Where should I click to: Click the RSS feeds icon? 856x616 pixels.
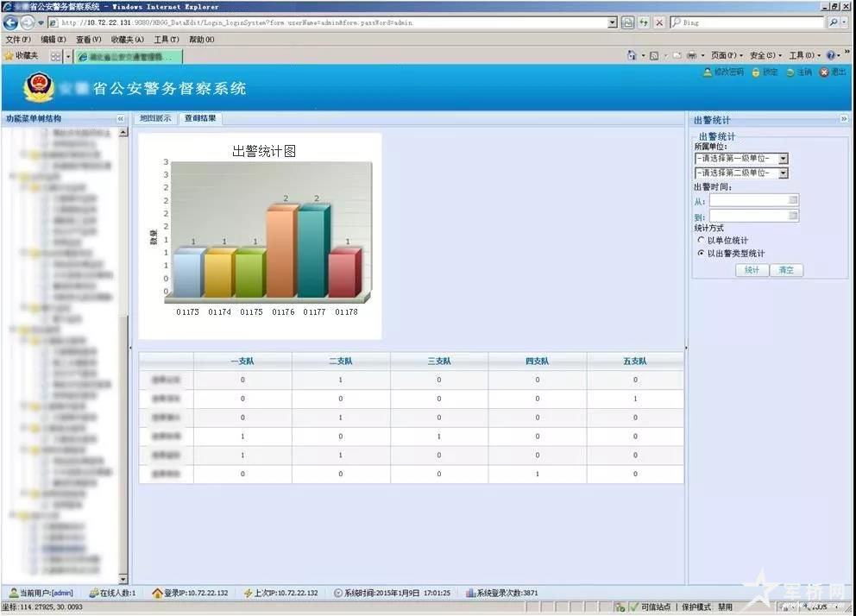coord(654,55)
